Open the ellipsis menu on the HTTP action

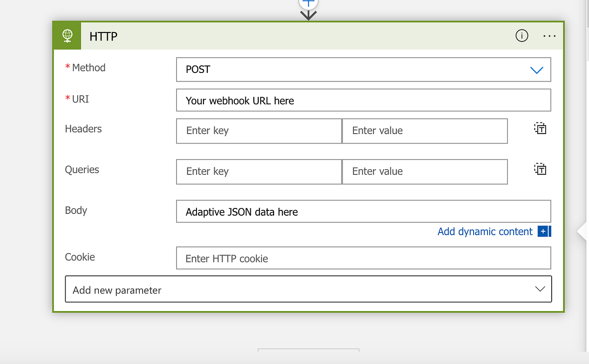pyautogui.click(x=549, y=36)
